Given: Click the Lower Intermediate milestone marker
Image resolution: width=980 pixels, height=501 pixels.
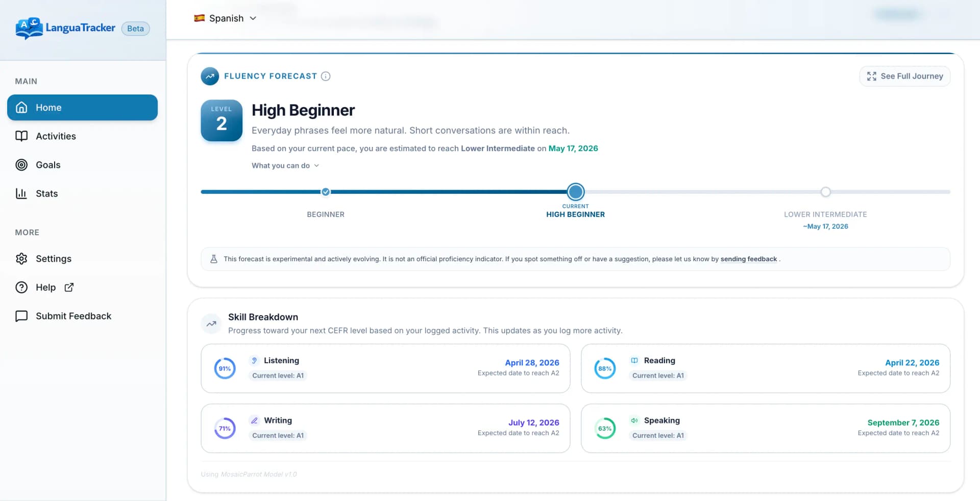Looking at the screenshot, I should click(x=825, y=192).
